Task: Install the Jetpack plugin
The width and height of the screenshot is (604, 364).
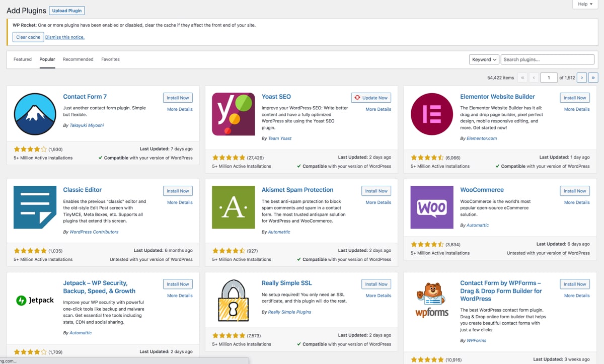Action: coord(178,284)
